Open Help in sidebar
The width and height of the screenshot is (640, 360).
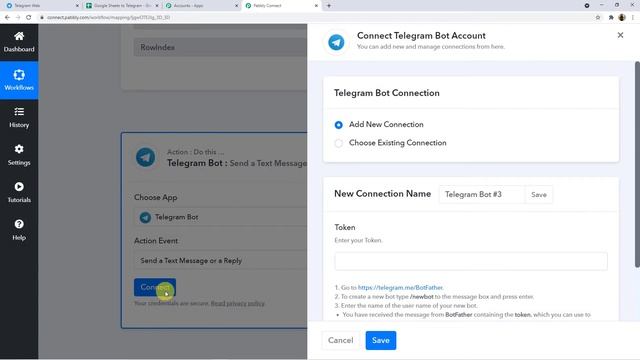click(19, 230)
